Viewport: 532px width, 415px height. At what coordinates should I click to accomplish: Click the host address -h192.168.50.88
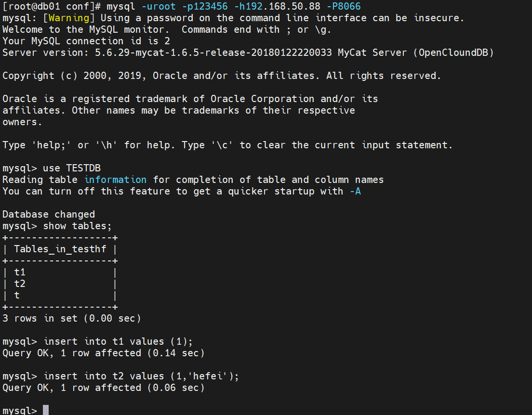click(277, 6)
